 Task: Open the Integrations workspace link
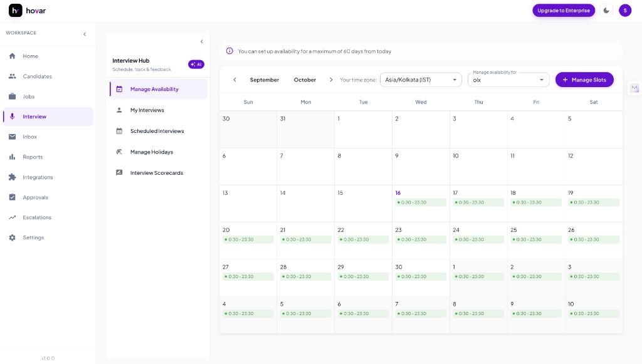(48, 177)
